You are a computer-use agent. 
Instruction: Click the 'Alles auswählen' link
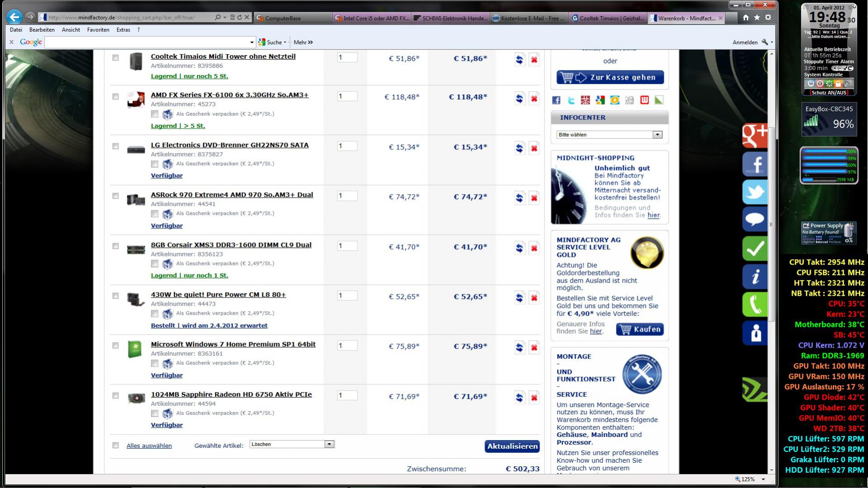(x=149, y=446)
